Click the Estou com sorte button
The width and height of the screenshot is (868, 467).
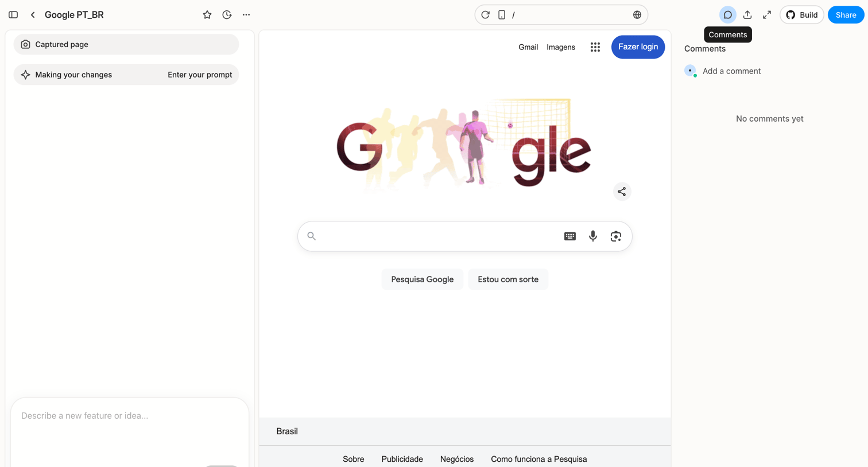click(508, 279)
